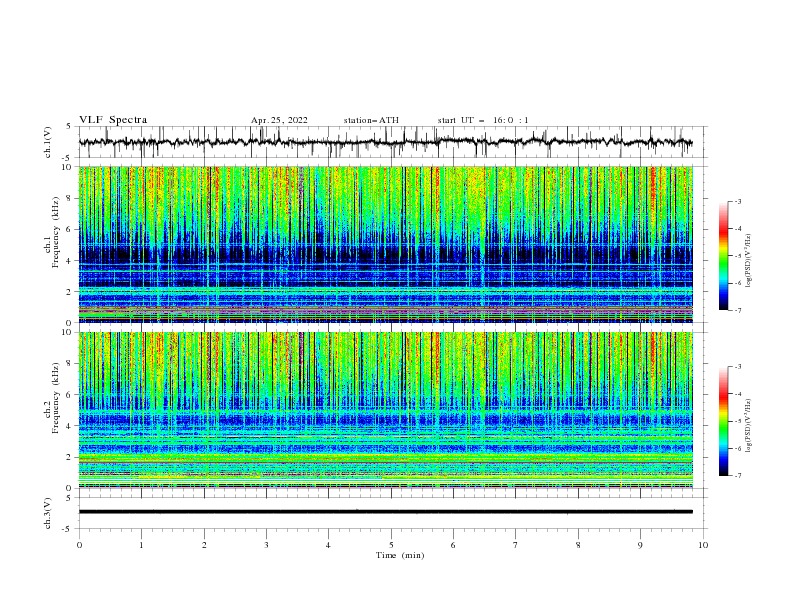This screenshot has width=792, height=612.
Task: Click the time axis tick labeled 3
Action: point(266,545)
